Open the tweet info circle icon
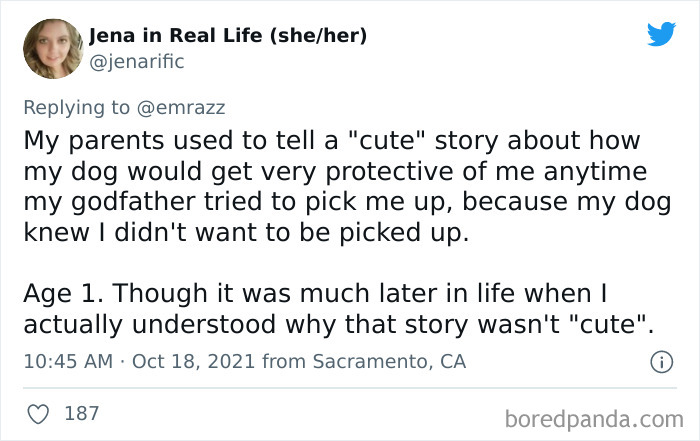 pos(659,362)
